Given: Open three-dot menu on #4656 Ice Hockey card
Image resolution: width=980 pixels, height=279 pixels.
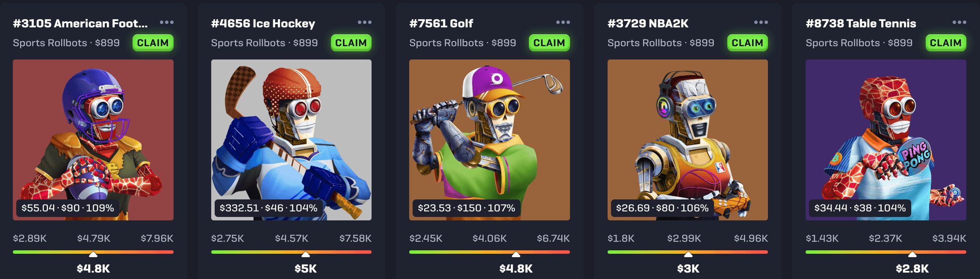Looking at the screenshot, I should pos(365,22).
